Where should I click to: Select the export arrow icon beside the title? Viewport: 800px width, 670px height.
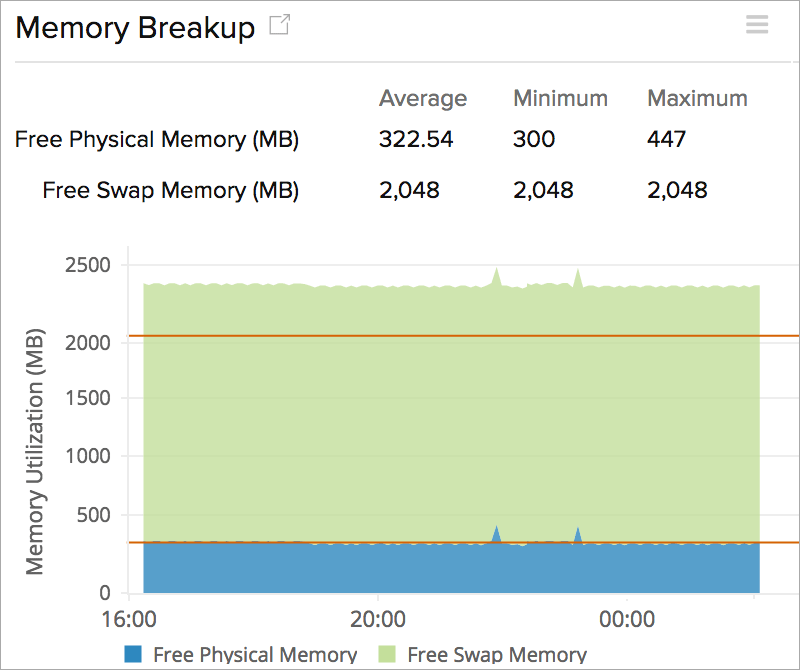point(278,26)
